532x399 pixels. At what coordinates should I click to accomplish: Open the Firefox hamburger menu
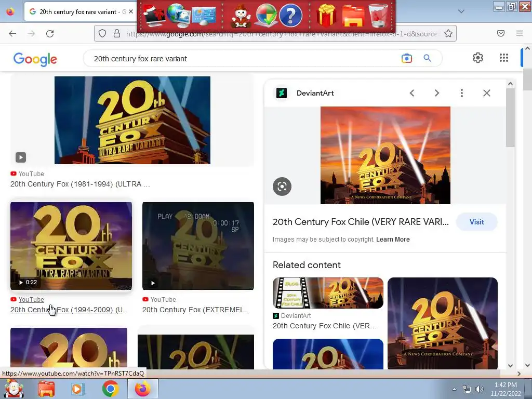coord(520,33)
